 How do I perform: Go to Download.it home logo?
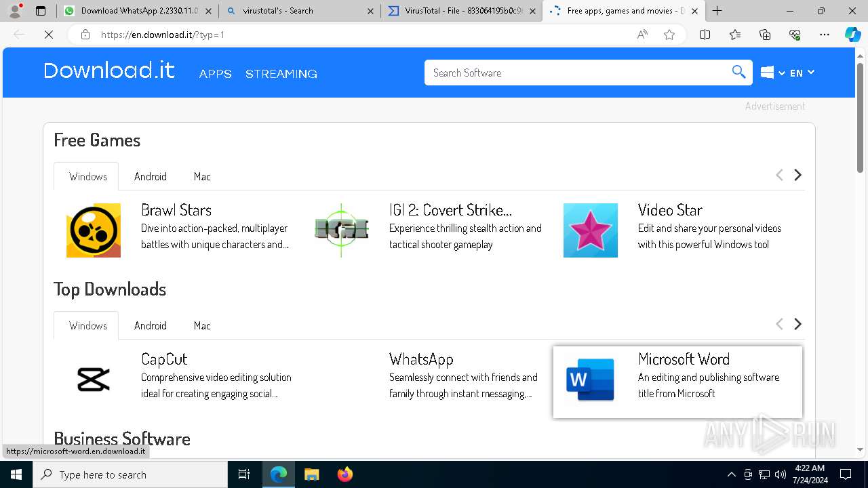point(109,70)
